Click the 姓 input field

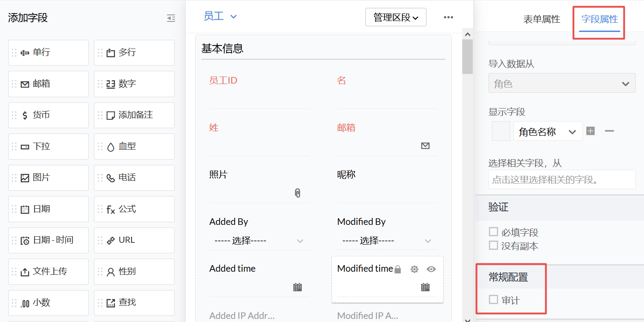point(260,146)
